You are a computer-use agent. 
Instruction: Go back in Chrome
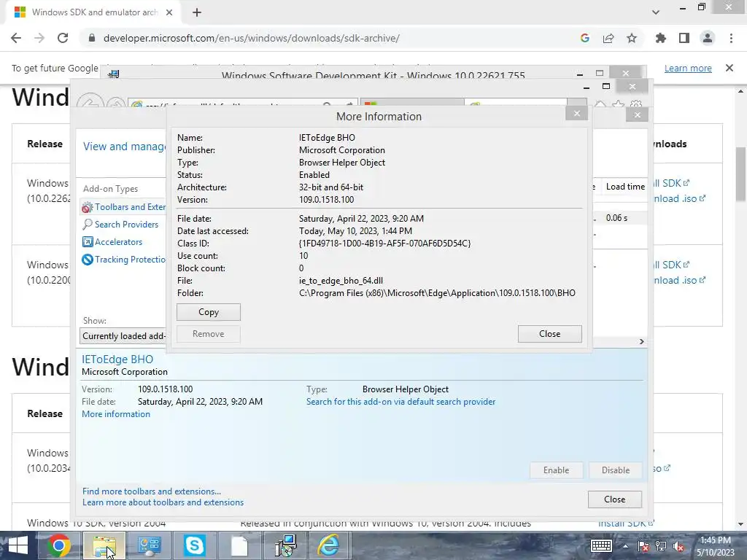point(16,38)
